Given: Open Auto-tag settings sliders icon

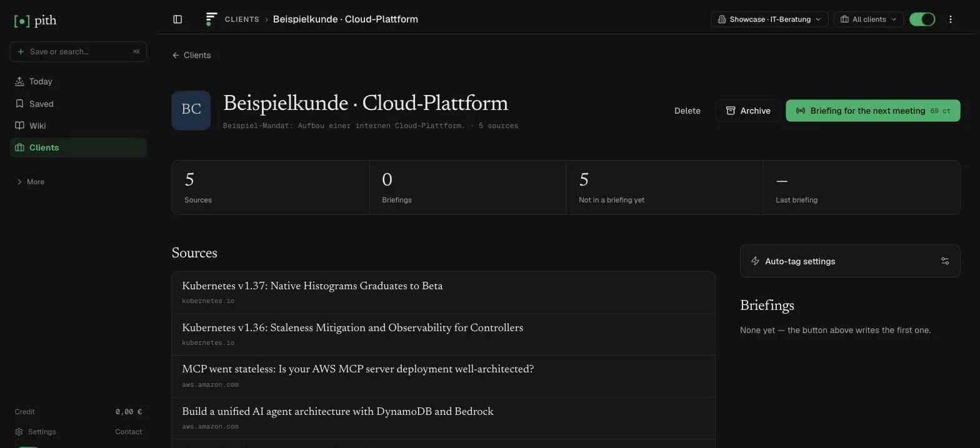Looking at the screenshot, I should coord(945,261).
